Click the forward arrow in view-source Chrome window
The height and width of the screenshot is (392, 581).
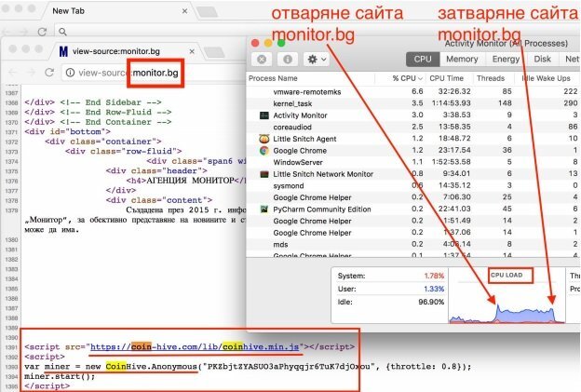pyautogui.click(x=31, y=73)
